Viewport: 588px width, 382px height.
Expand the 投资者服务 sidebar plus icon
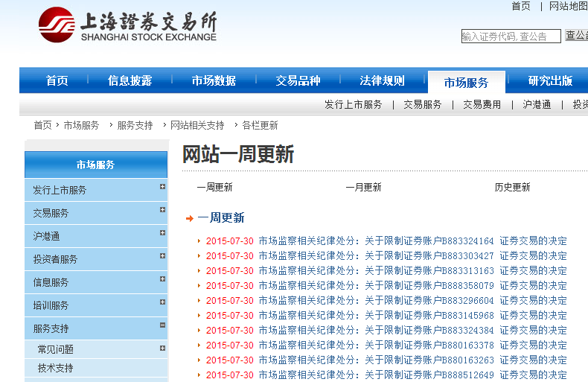coord(162,256)
